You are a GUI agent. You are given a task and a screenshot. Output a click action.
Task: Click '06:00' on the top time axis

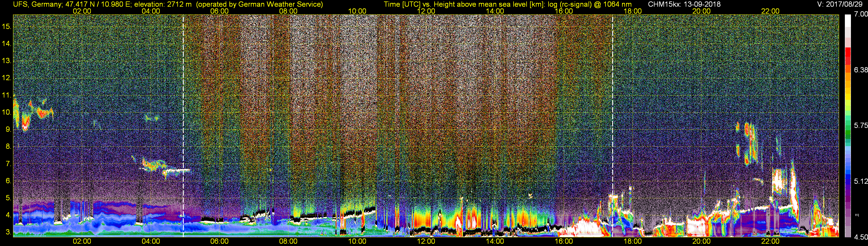[219, 11]
